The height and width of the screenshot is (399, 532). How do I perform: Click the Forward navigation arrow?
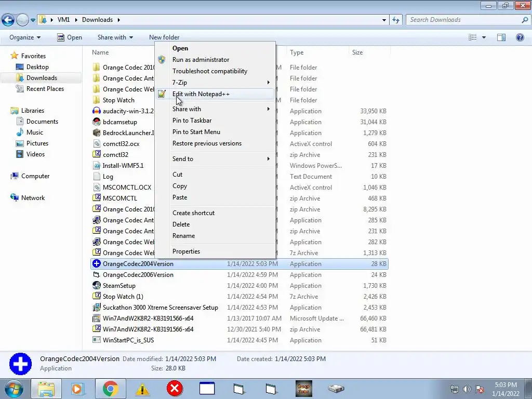(x=22, y=20)
